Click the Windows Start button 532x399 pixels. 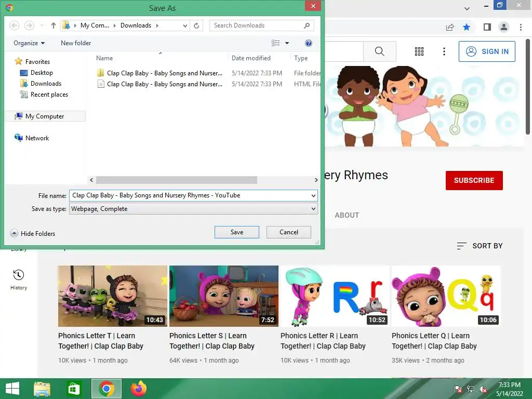click(12, 389)
